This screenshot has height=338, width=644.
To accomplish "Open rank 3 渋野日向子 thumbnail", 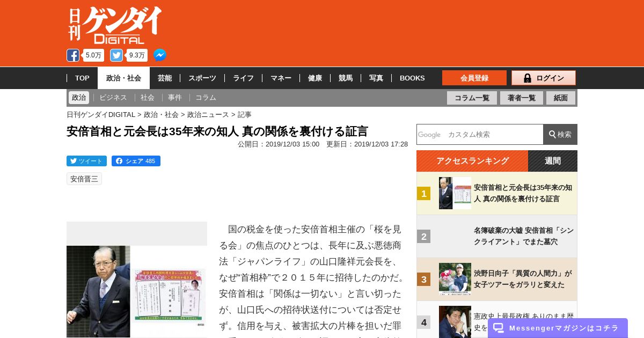I will pyautogui.click(x=455, y=279).
